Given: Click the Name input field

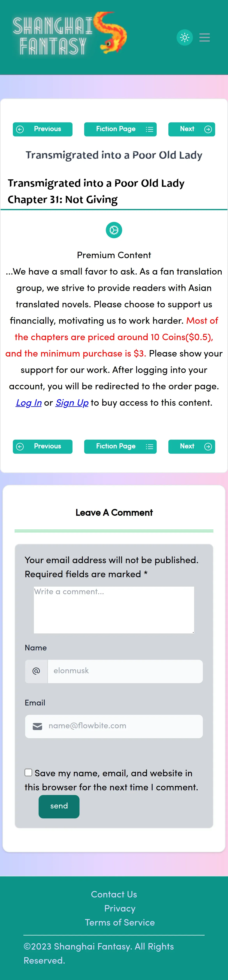Looking at the screenshot, I should pos(125,671).
